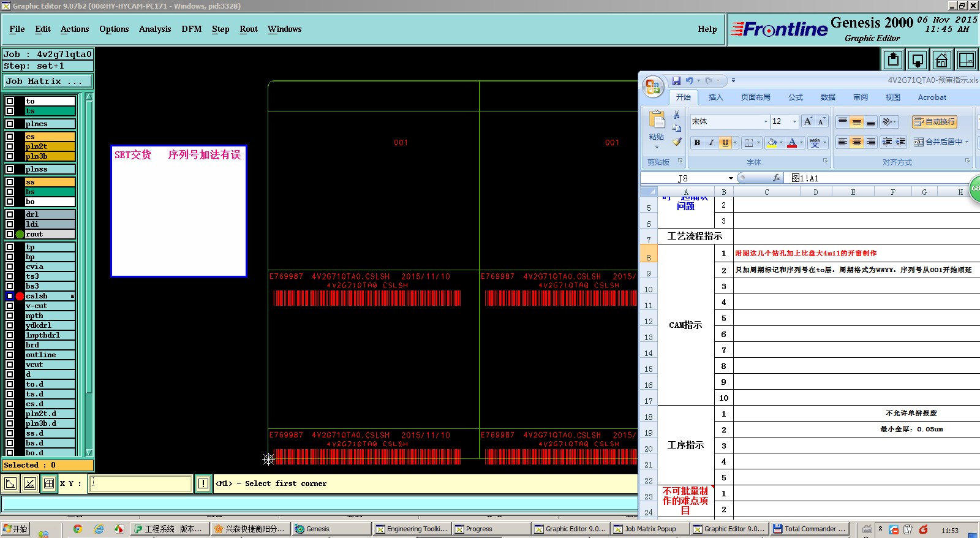
Task: Click the X Y coordinate input field
Action: coord(141,483)
